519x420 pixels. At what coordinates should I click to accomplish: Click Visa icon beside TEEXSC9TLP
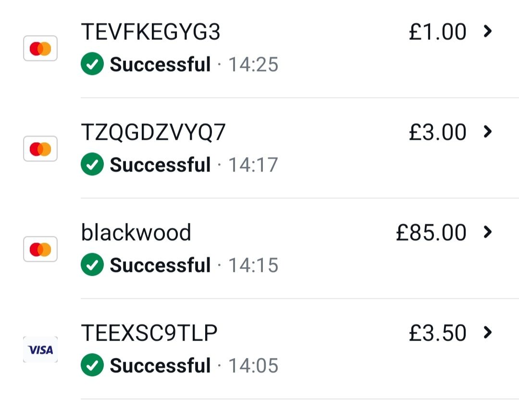coord(40,349)
